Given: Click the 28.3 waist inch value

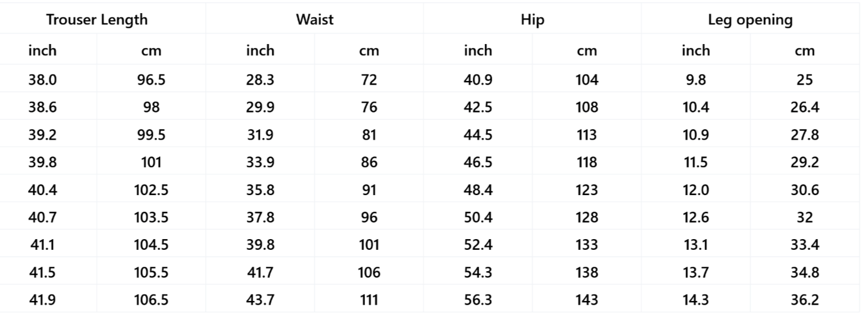Looking at the screenshot, I should pos(260,80).
